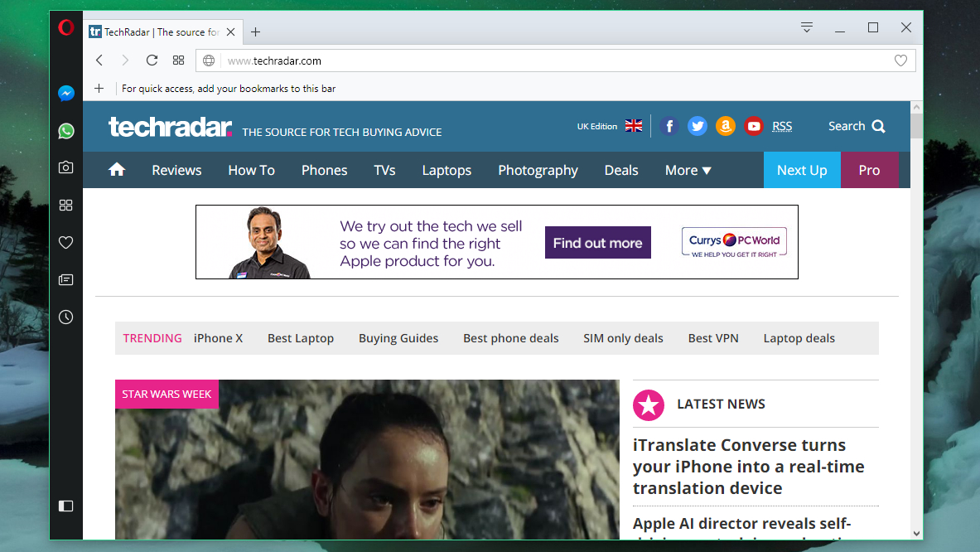Open the Pro section

[x=869, y=170]
